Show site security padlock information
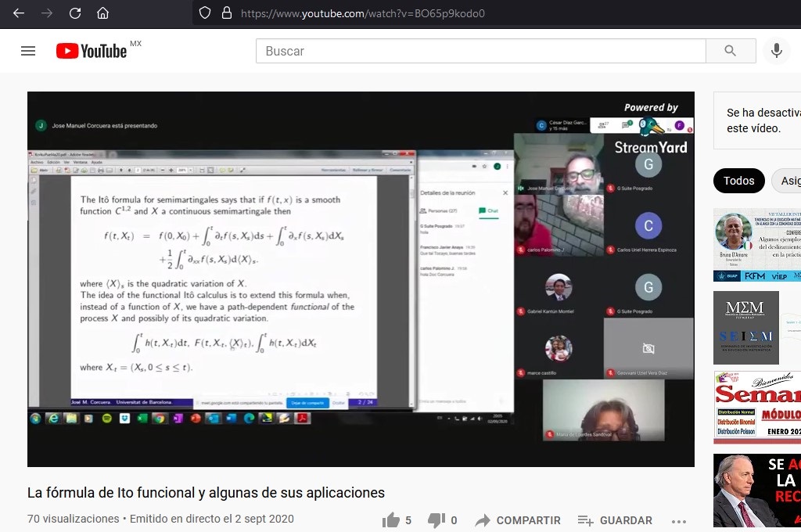 click(x=227, y=13)
